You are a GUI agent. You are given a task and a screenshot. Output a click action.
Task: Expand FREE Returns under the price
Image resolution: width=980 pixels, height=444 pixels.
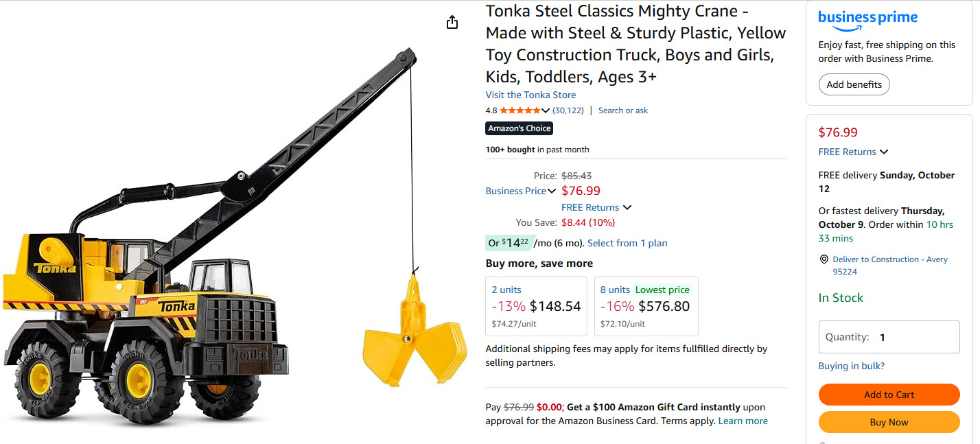coord(627,207)
